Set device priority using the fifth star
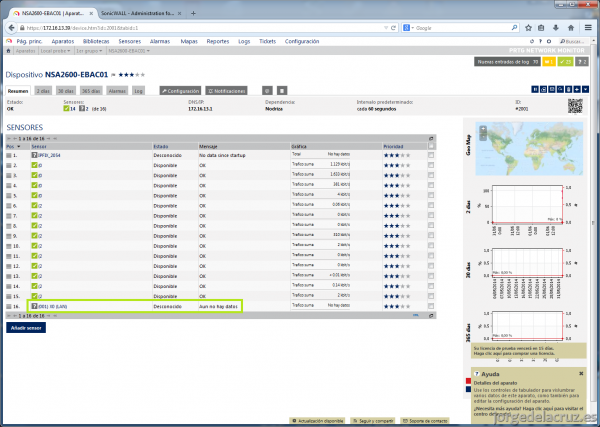 pos(142,75)
